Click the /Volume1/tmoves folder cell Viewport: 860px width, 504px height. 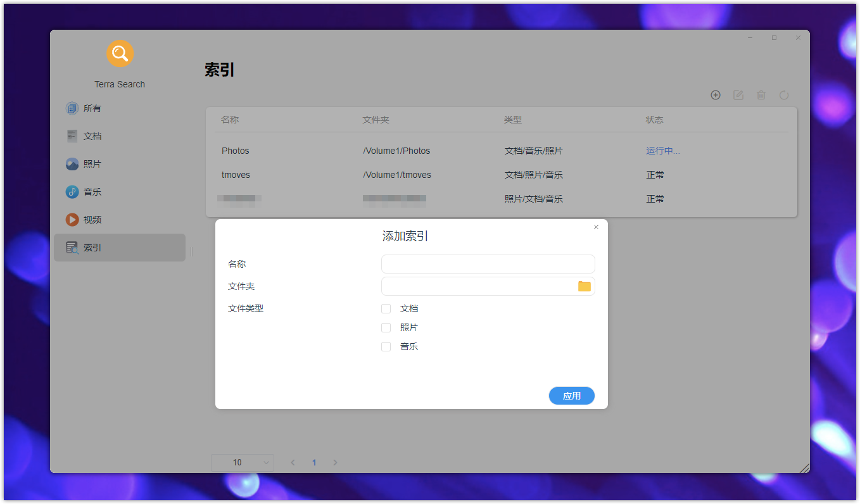click(397, 175)
